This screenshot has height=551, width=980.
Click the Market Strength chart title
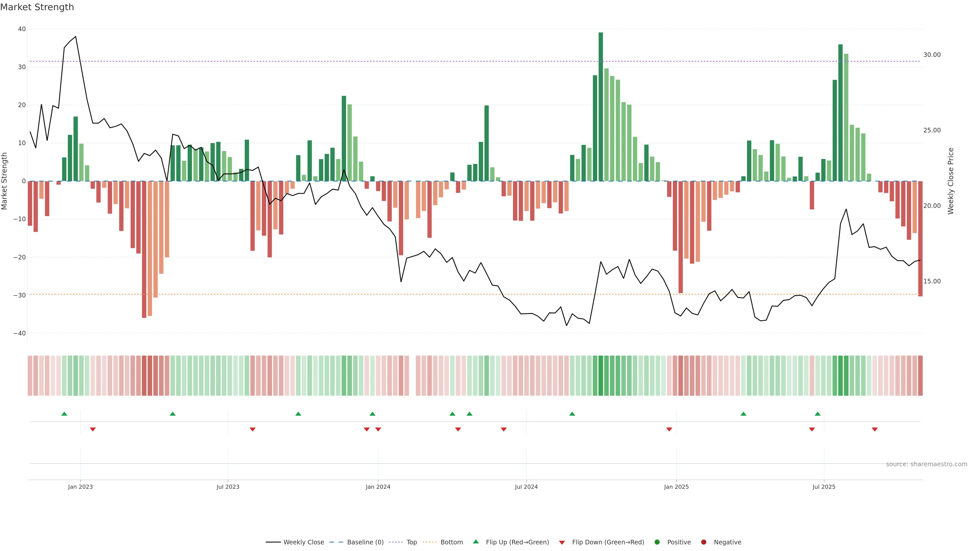[37, 7]
